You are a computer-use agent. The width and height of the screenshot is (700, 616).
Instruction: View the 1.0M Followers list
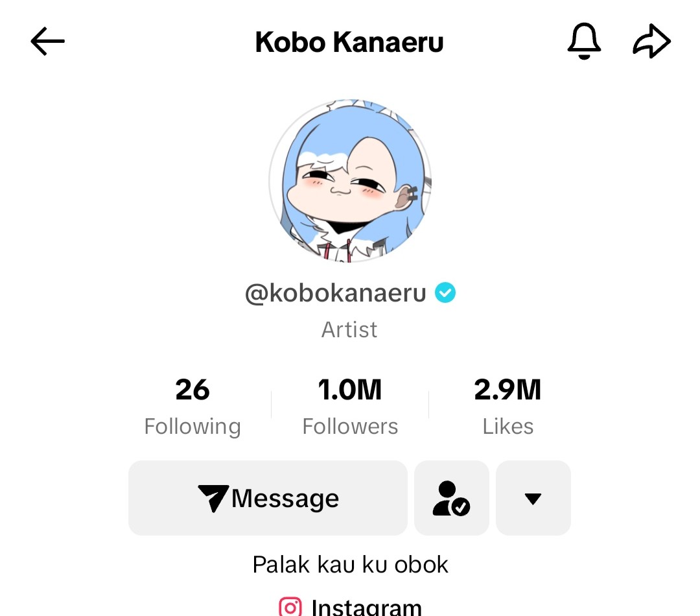tap(350, 407)
